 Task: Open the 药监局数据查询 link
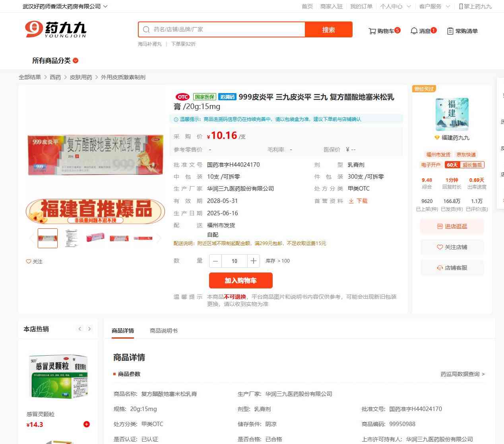[463, 374]
